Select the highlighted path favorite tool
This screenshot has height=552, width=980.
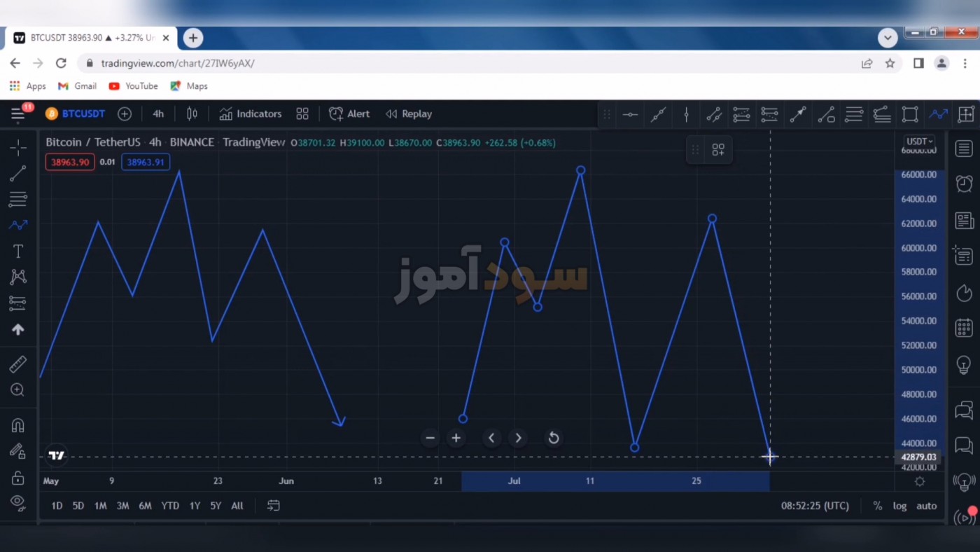coord(938,114)
